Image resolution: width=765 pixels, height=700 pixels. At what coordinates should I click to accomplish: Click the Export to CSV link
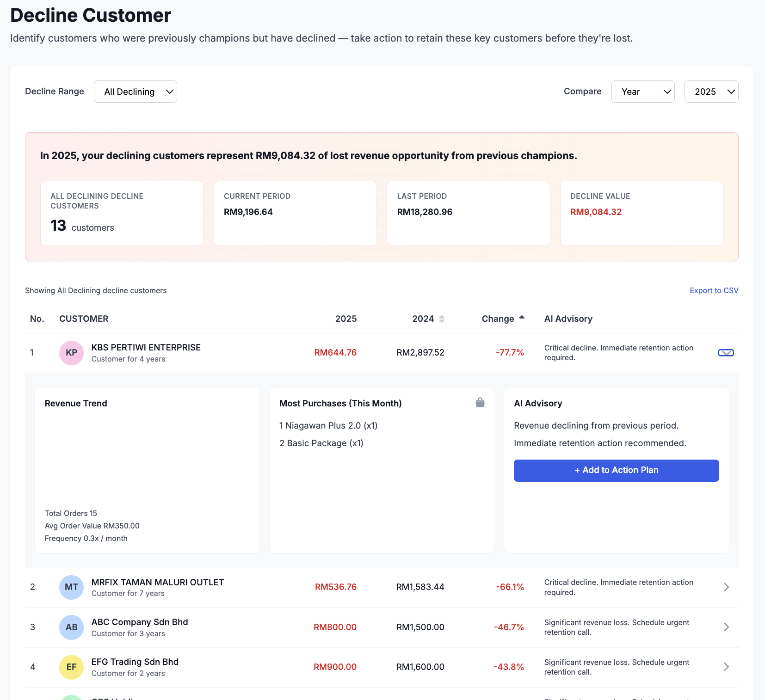tap(714, 290)
